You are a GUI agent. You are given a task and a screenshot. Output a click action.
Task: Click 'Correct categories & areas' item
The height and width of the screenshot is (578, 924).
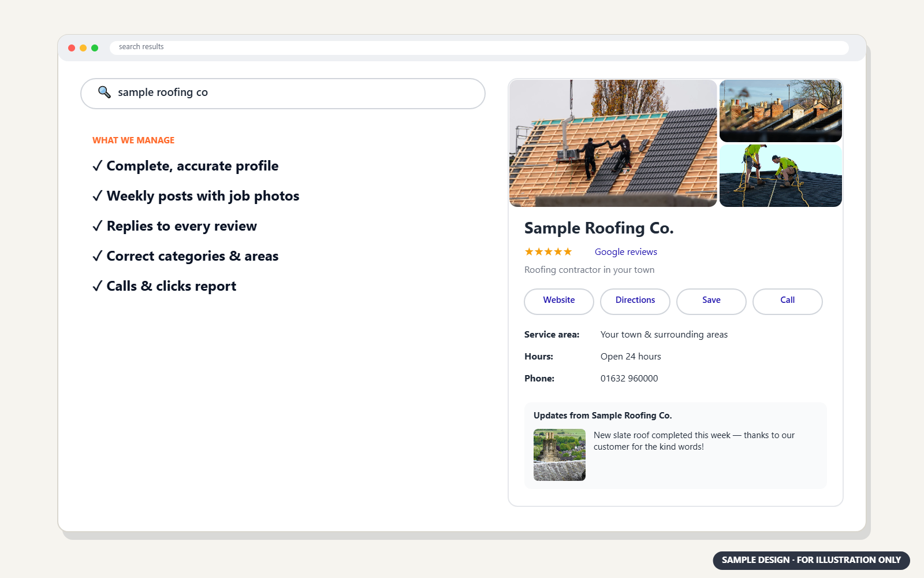tap(185, 257)
